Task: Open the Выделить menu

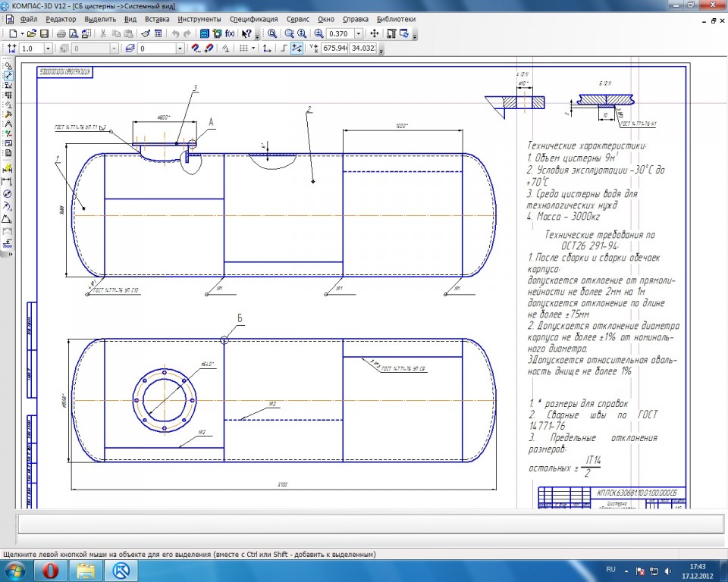Action: pos(100,19)
